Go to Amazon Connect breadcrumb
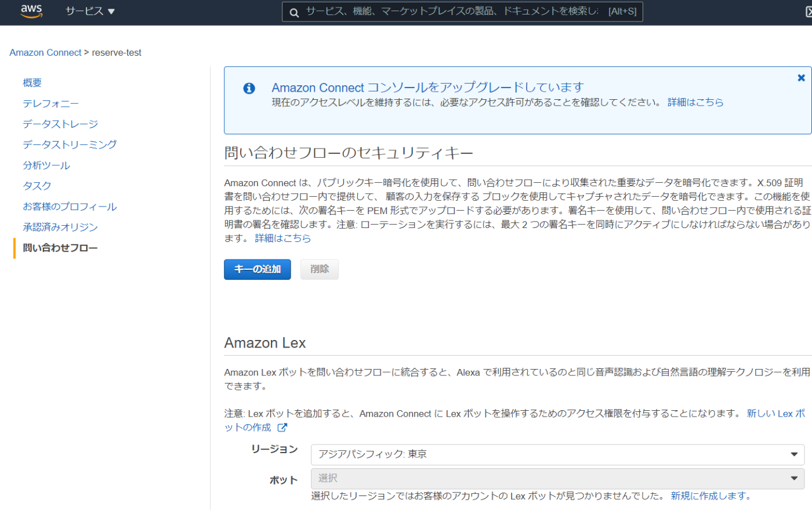This screenshot has width=812, height=510. [45, 52]
